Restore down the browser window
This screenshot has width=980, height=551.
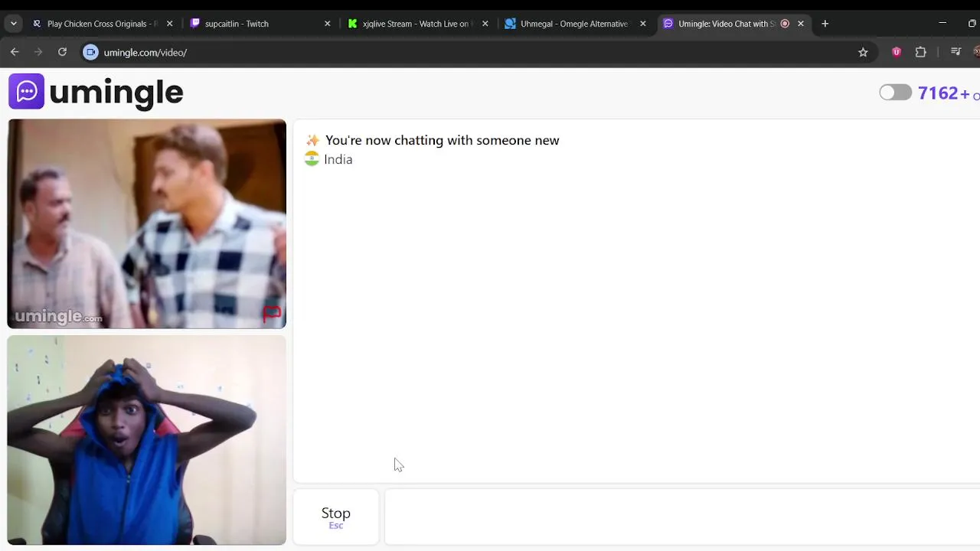pyautogui.click(x=972, y=24)
